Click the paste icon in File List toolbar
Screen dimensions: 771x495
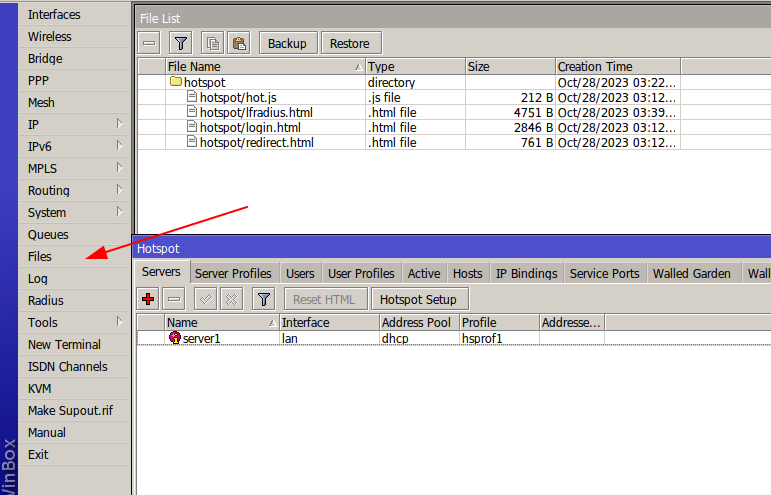238,43
